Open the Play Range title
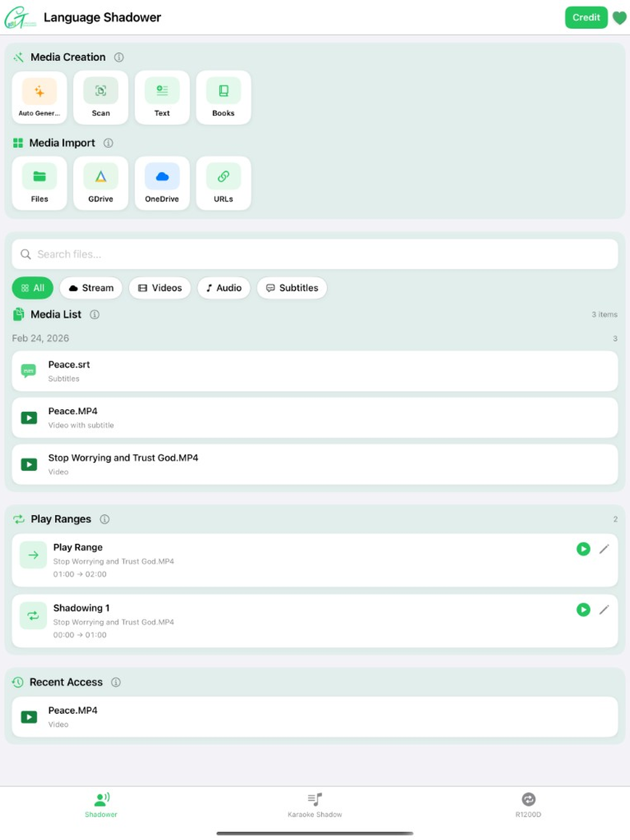Screen dimensions: 630x840 78,548
